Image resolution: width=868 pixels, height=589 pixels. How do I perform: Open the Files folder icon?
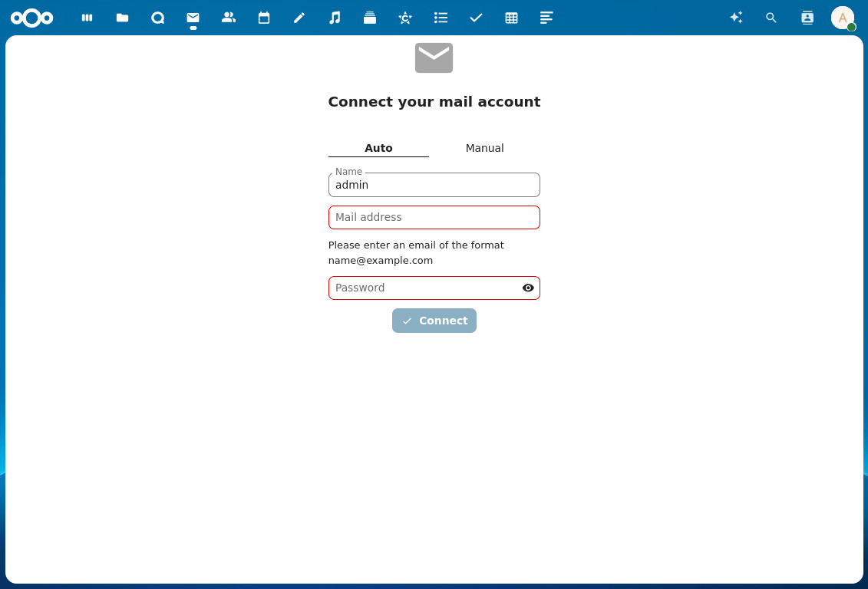coord(122,18)
